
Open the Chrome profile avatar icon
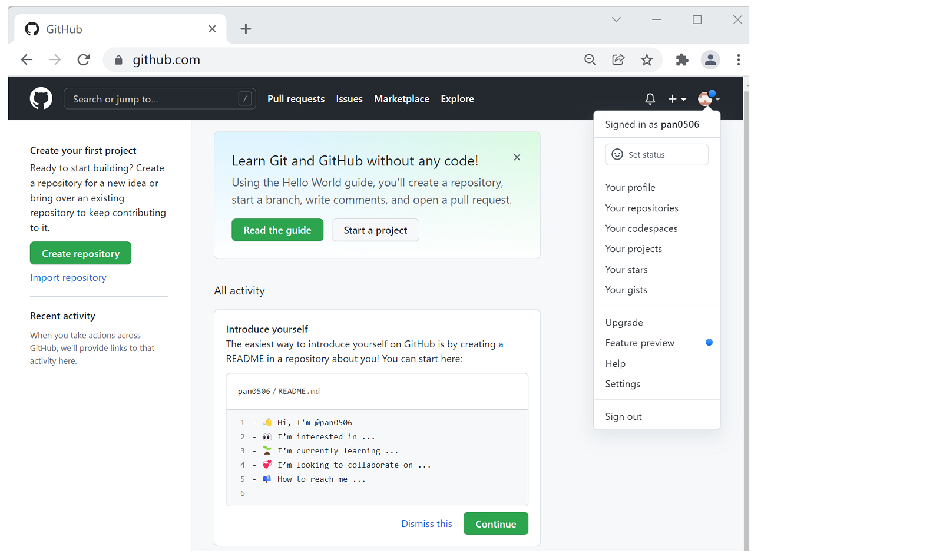click(x=710, y=59)
